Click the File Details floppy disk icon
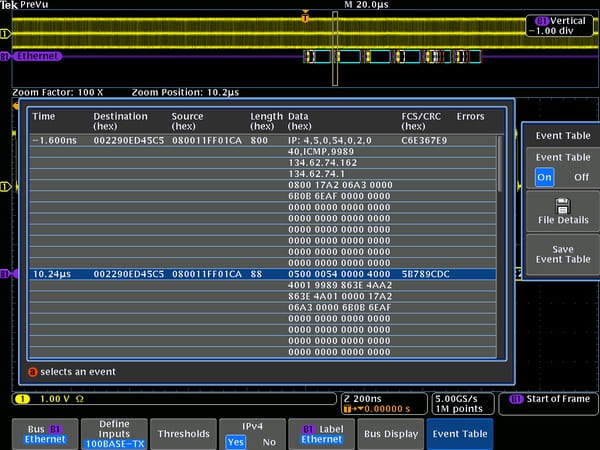This screenshot has height=450, width=600. pyautogui.click(x=562, y=204)
